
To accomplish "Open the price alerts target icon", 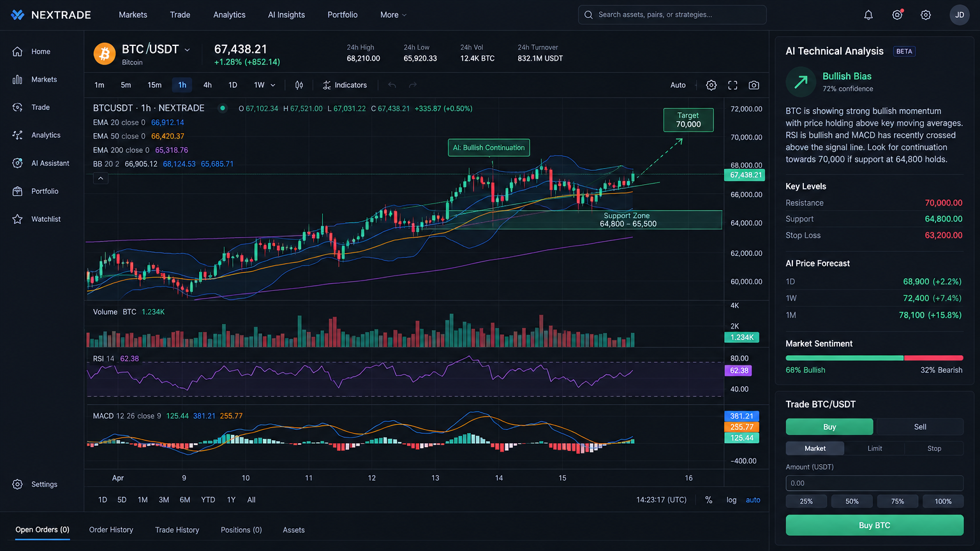I will click(x=897, y=15).
